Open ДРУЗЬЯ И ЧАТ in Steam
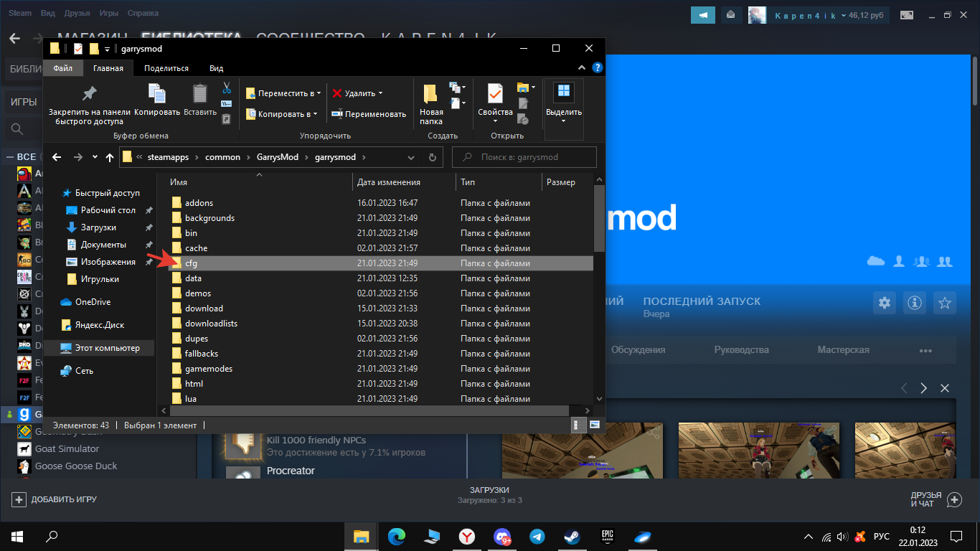The height and width of the screenshot is (551, 980). coord(936,499)
